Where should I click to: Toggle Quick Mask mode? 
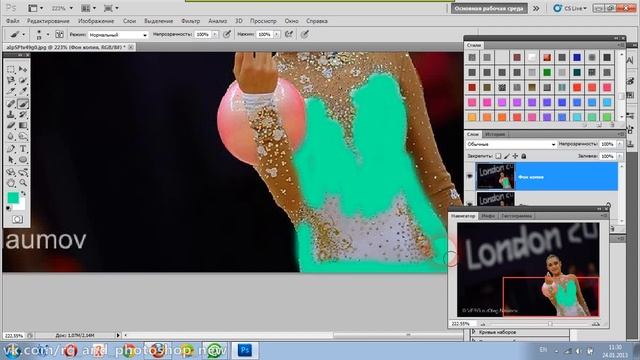17,220
